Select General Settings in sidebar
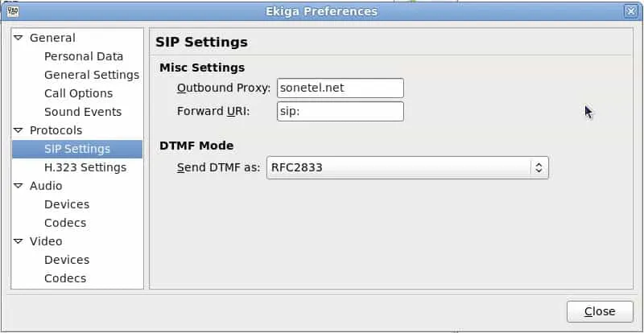 point(92,75)
